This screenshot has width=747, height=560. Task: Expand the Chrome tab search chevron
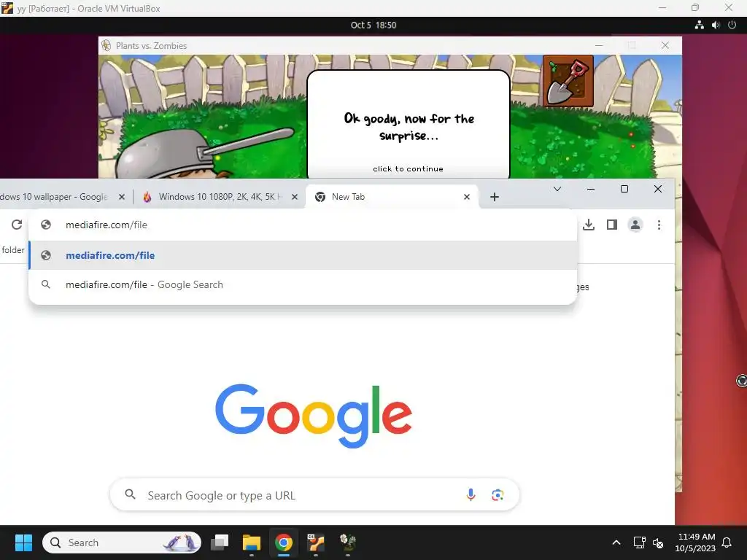[557, 189]
